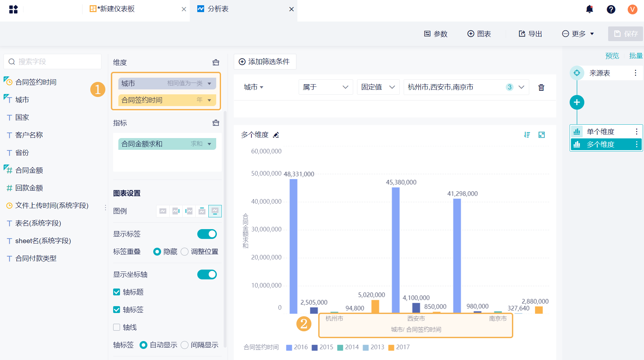
Task: Click the chart sort icon
Action: 527,135
